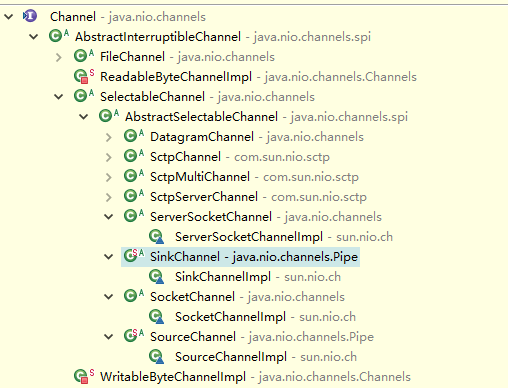Expand the SctpChannel node

tap(109, 157)
